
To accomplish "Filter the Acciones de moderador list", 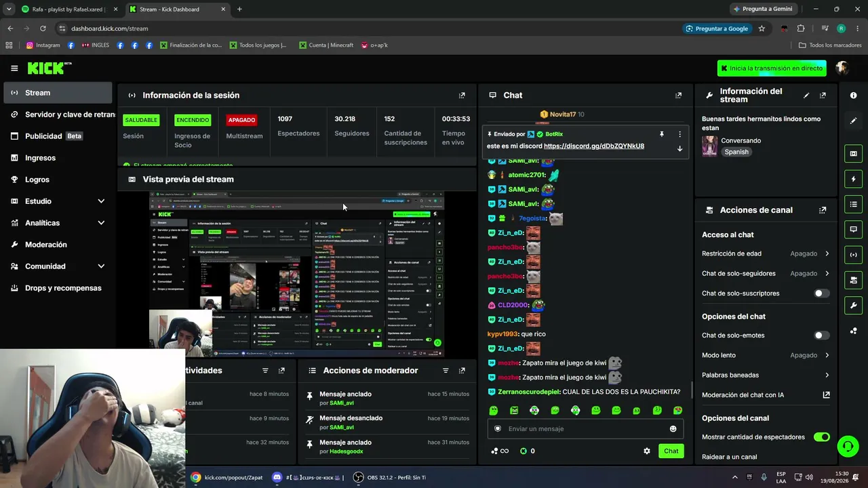I will [446, 371].
